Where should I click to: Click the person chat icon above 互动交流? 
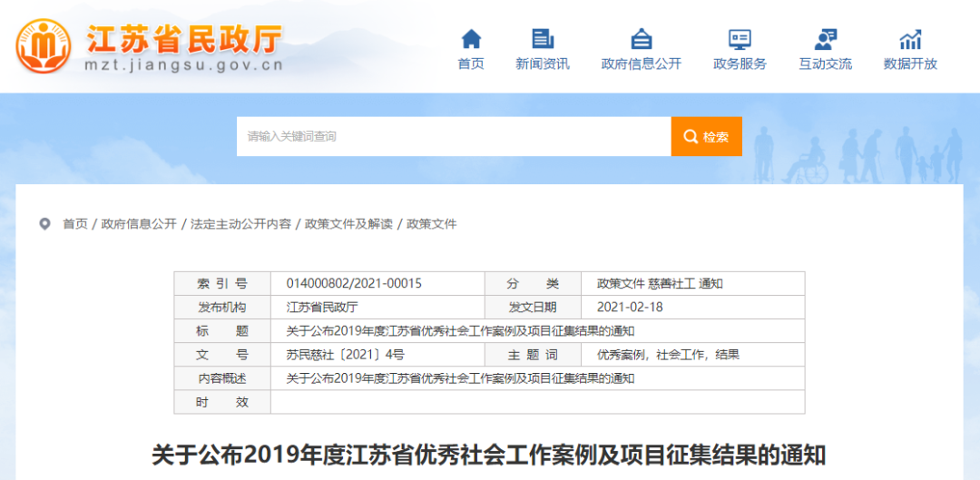click(826, 39)
